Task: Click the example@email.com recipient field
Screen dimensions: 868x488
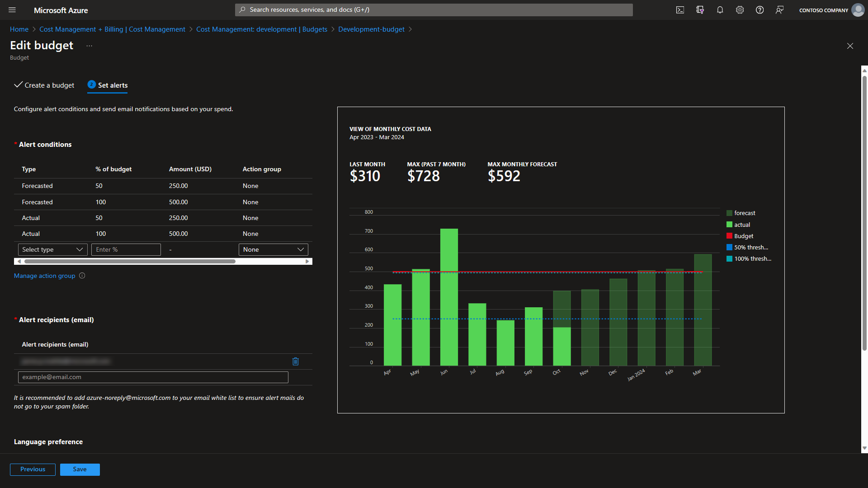Action: coord(153,377)
